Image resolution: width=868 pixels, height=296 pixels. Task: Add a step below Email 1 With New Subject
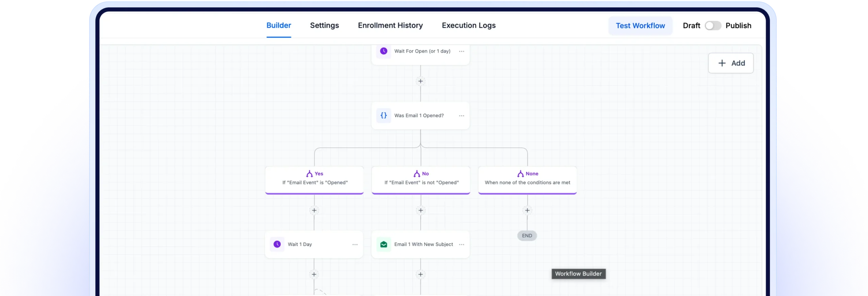[420, 274]
